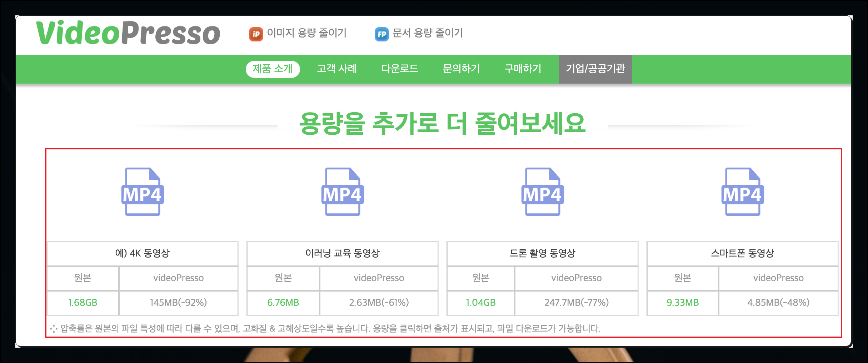The width and height of the screenshot is (868, 363).
Task: Go to the 고객 사례 menu
Action: pyautogui.click(x=337, y=69)
